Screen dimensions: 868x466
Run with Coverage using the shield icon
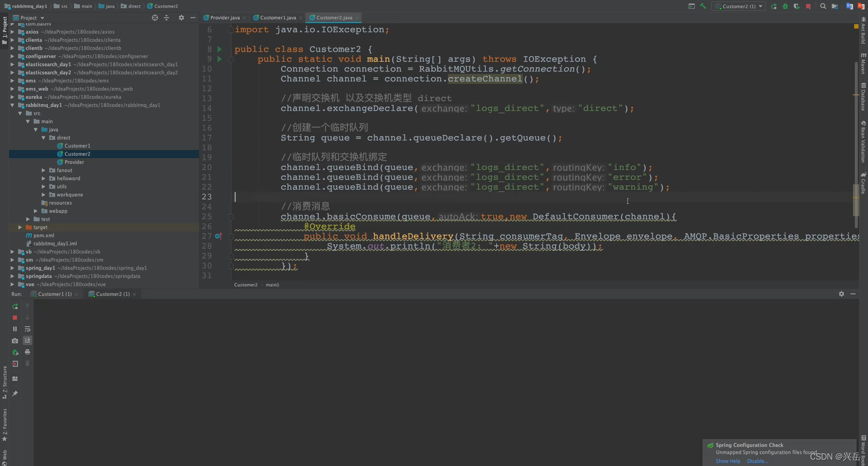[x=797, y=6]
